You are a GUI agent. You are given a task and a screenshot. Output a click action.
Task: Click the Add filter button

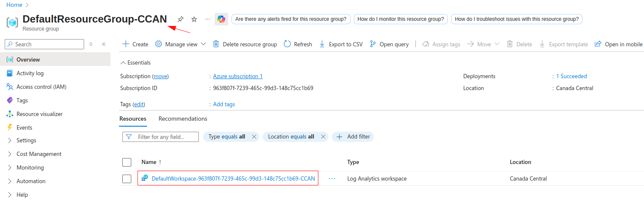click(353, 137)
